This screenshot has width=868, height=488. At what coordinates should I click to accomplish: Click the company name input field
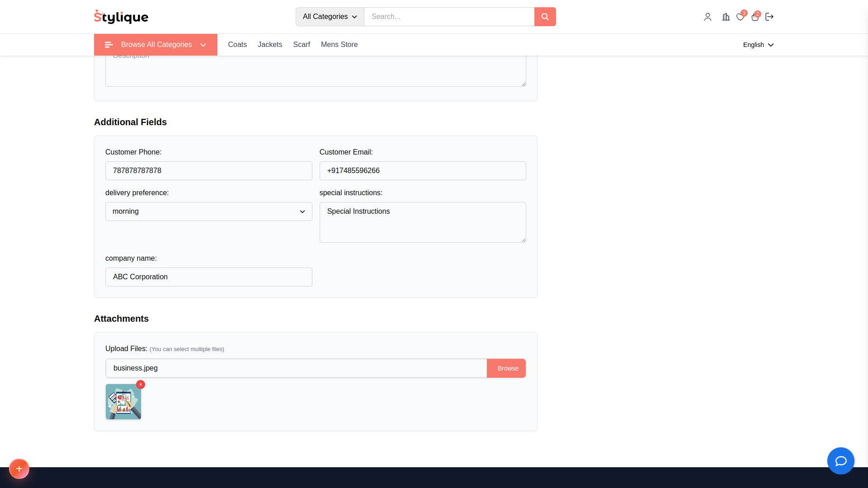209,277
